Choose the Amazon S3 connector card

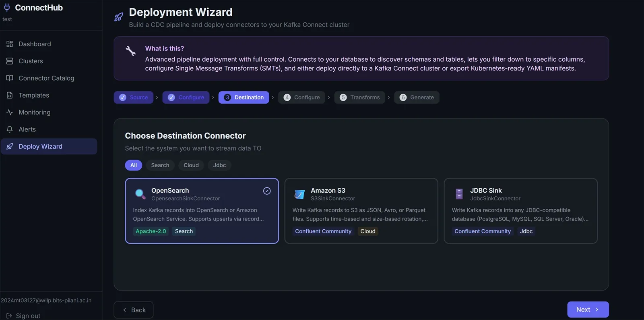coord(361,211)
